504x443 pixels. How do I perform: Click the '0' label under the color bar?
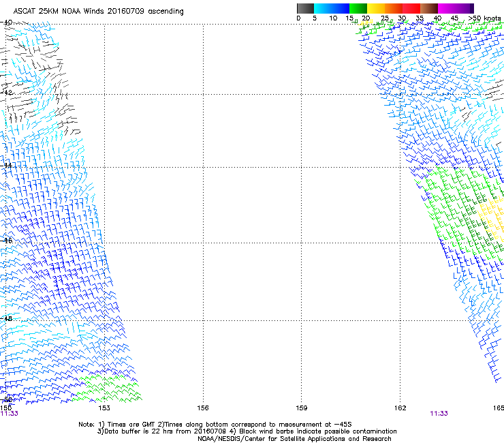[298, 18]
